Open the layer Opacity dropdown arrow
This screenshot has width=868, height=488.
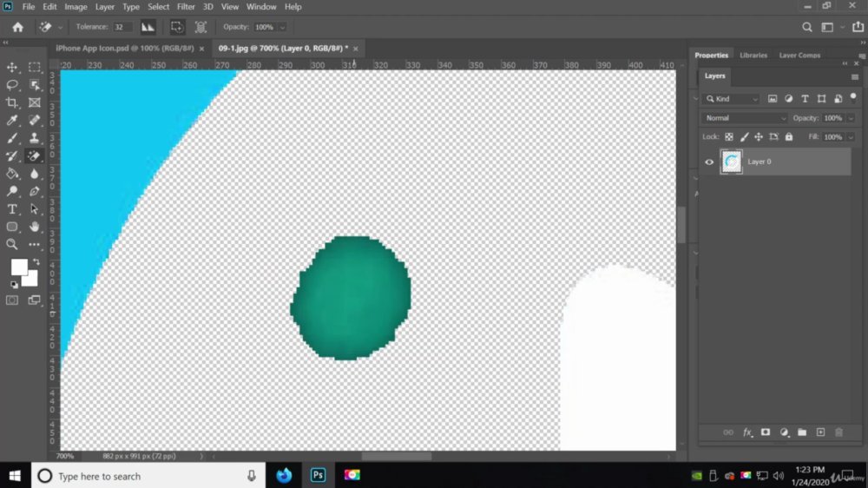pos(851,118)
